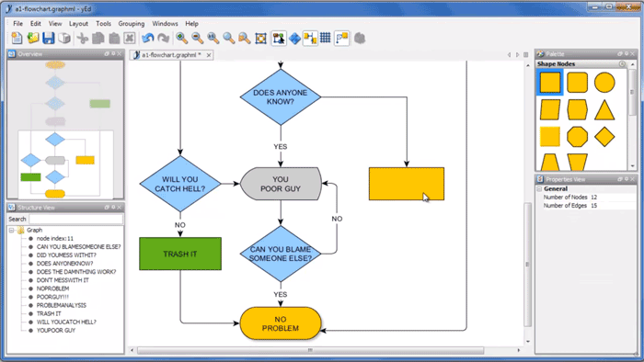
Task: Show the document tab list button
Action: [x=526, y=54]
